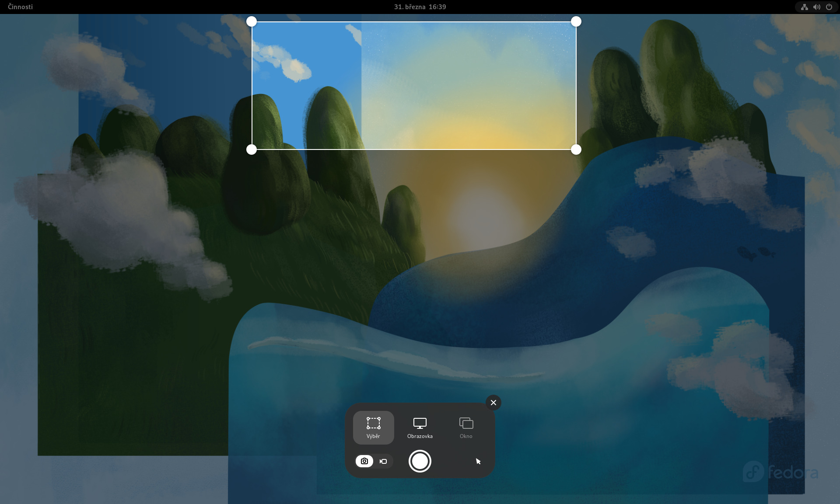
Task: Click the bottom-left selection handle
Action: click(x=252, y=149)
